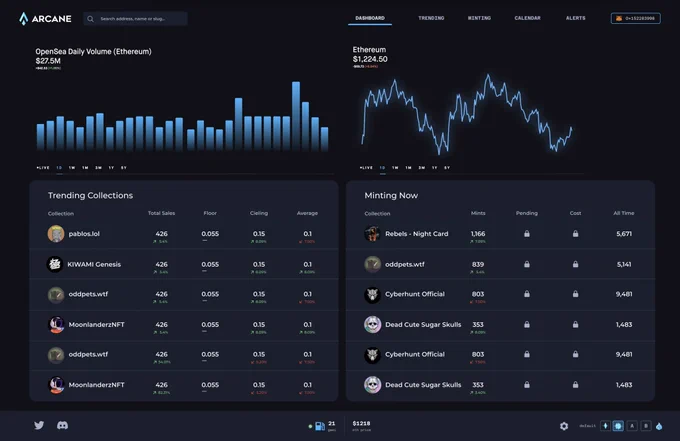The width and height of the screenshot is (680, 441).
Task: Open the Twitter link icon
Action: pos(39,425)
